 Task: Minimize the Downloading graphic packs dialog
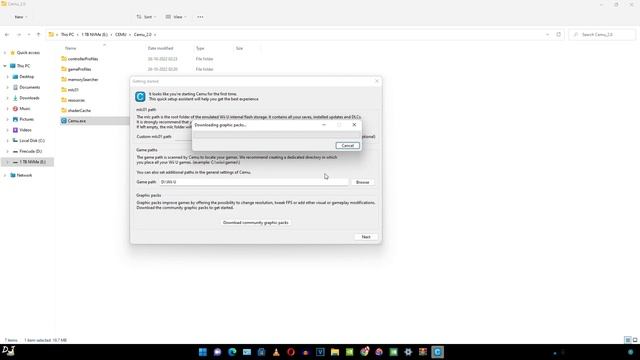point(324,125)
